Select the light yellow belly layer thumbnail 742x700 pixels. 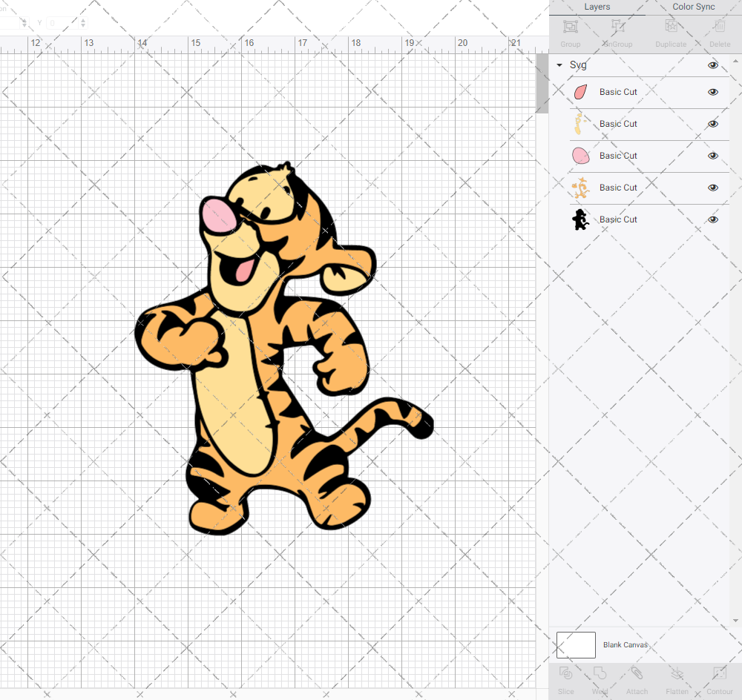(581, 124)
